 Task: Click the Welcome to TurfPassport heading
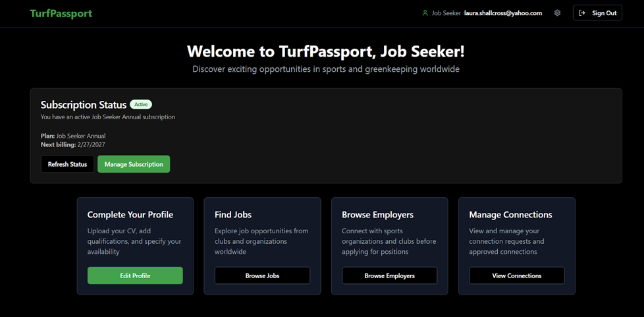coord(325,51)
